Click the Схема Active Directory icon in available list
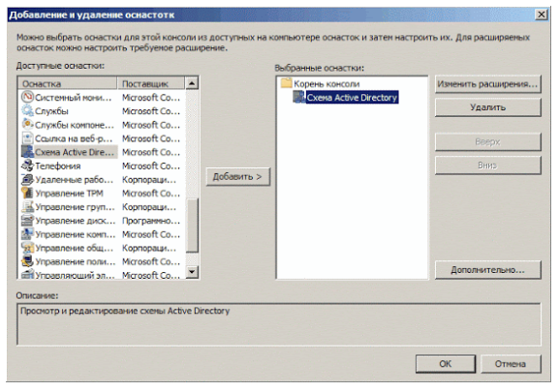Image resolution: width=559 pixels, height=392 pixels. tap(27, 152)
